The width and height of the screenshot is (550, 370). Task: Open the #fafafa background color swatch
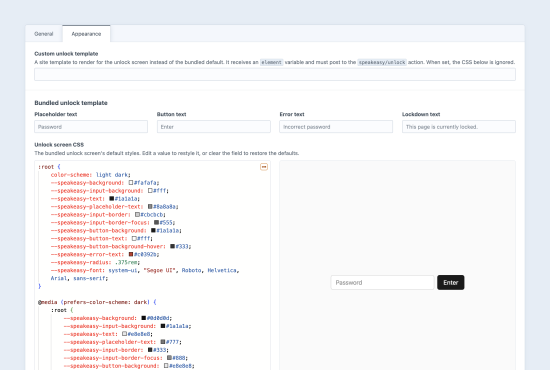tap(131, 183)
